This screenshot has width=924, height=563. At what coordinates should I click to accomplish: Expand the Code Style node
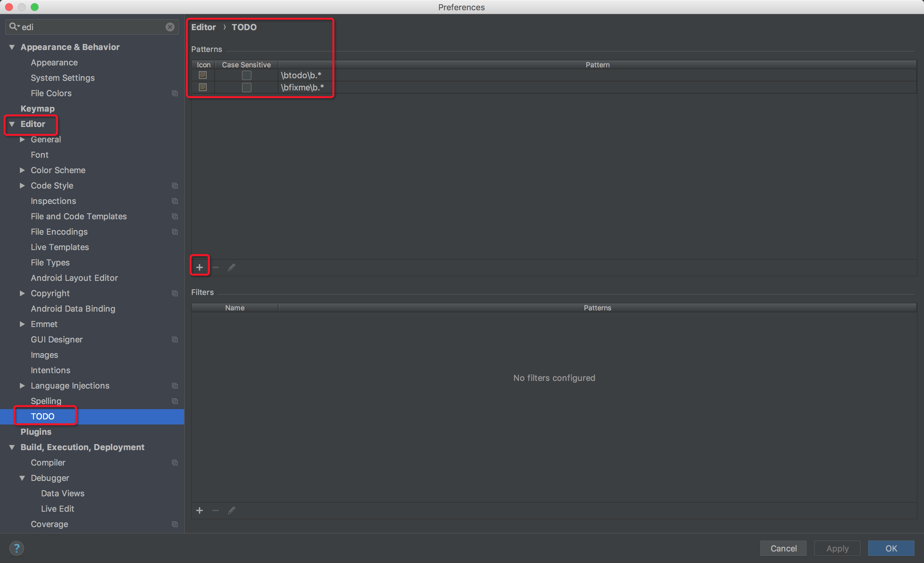click(x=22, y=186)
